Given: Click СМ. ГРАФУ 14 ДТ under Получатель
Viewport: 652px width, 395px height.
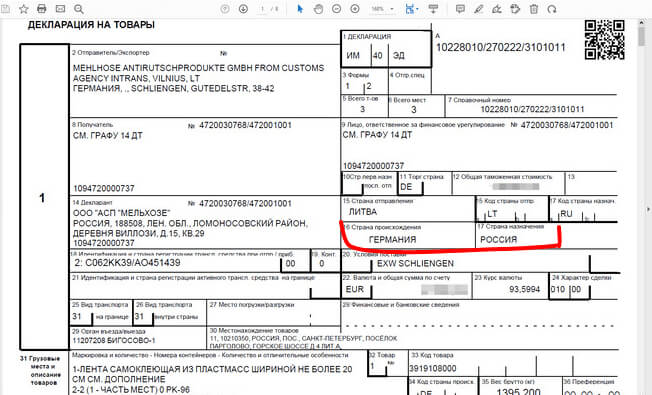Looking at the screenshot, I should point(108,136).
